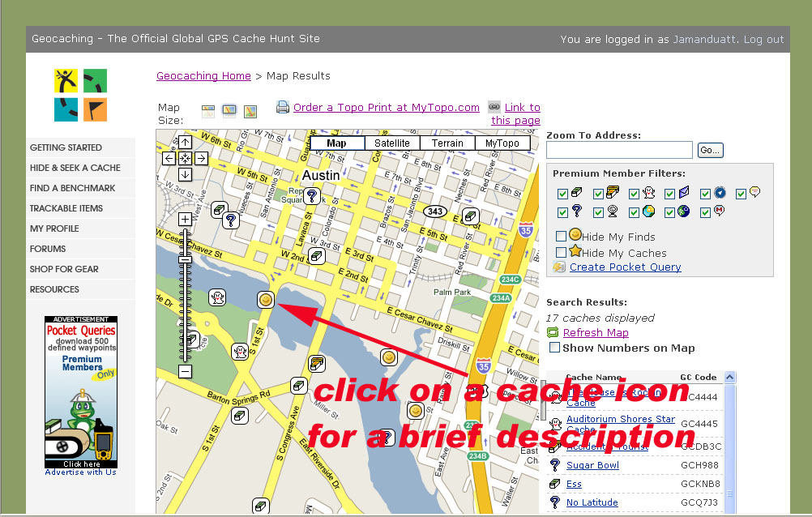Click the map zoom slider handle
This screenshot has width=812, height=517.
point(185,259)
